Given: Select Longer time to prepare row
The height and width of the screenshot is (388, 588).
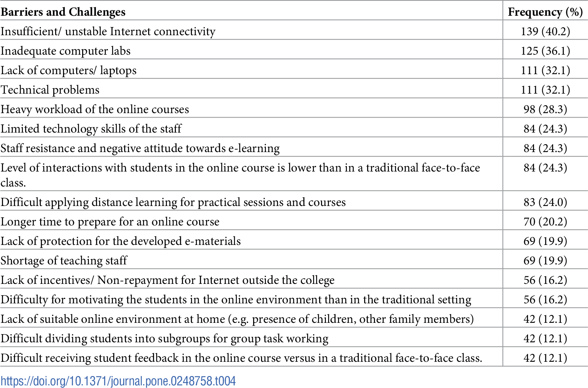Looking at the screenshot, I should [294, 222].
